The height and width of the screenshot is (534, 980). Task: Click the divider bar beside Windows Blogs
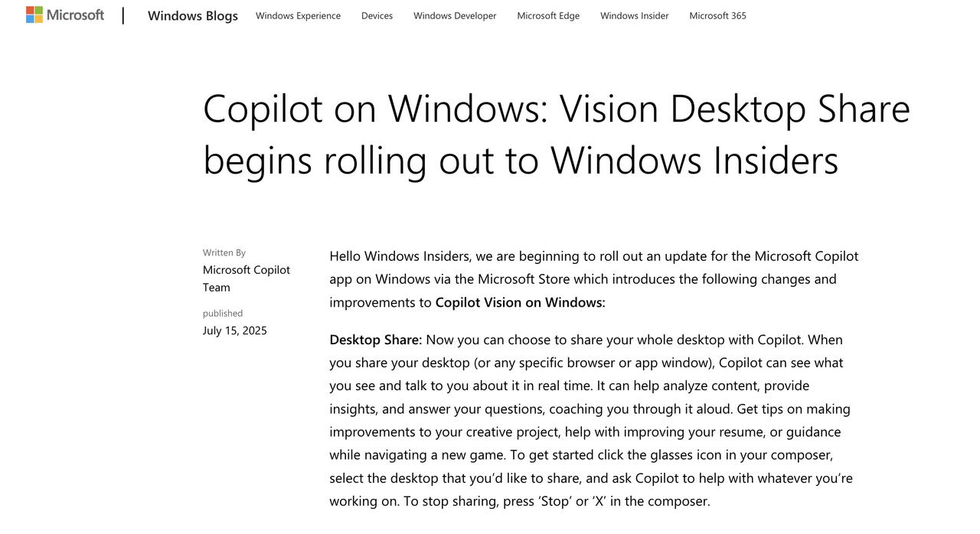click(123, 15)
